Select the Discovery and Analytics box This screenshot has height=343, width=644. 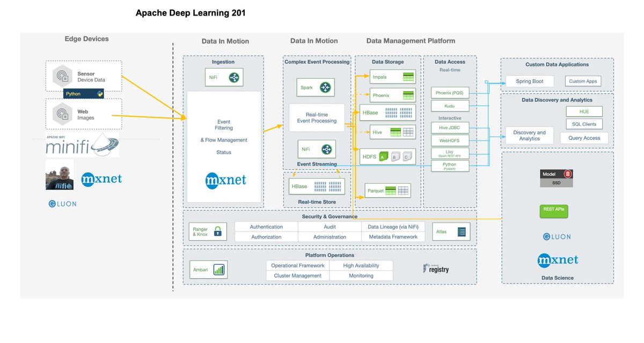(x=529, y=136)
